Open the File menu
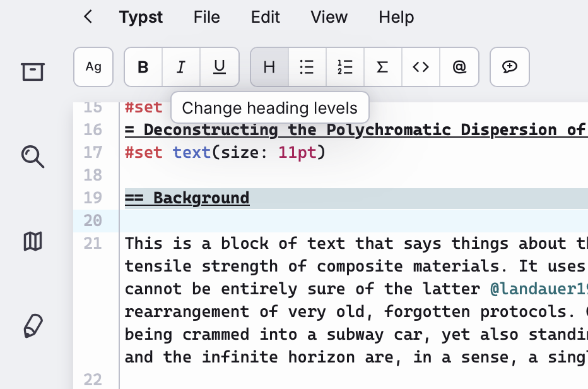The image size is (588, 389). 207,17
